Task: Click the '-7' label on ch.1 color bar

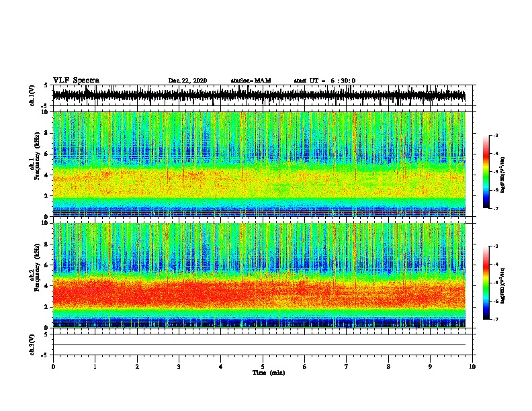Action: pyautogui.click(x=496, y=208)
